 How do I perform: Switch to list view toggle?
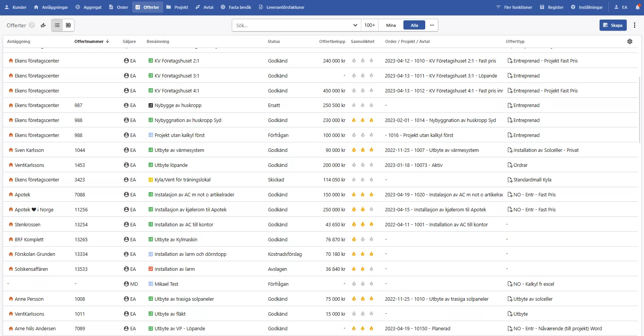(x=57, y=25)
